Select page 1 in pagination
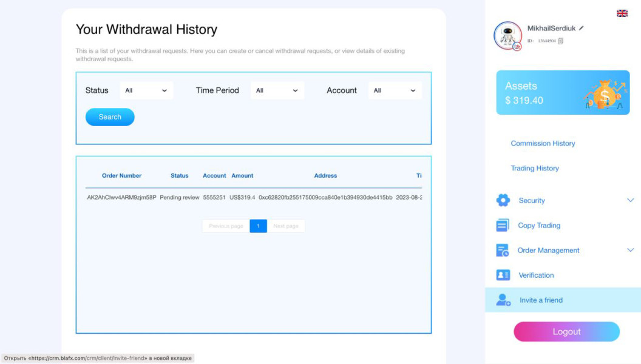Screen dimensions: 641x364 point(259,226)
